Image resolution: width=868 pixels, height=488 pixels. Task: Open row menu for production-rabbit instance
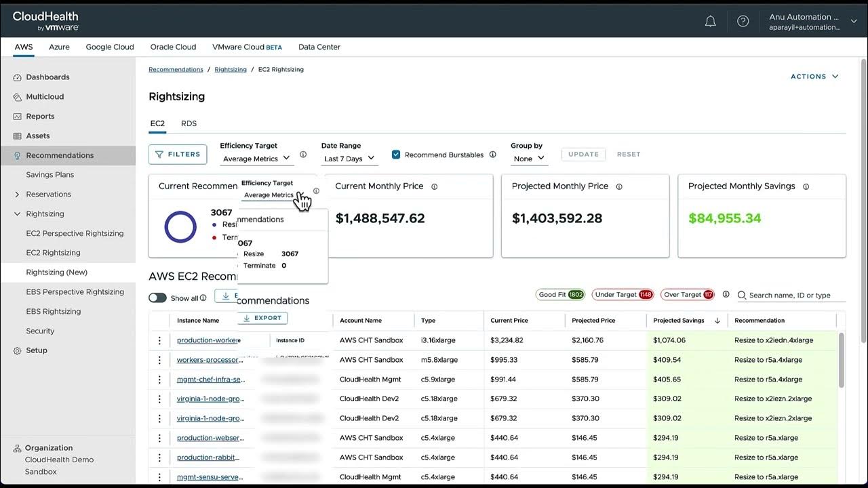(x=160, y=457)
